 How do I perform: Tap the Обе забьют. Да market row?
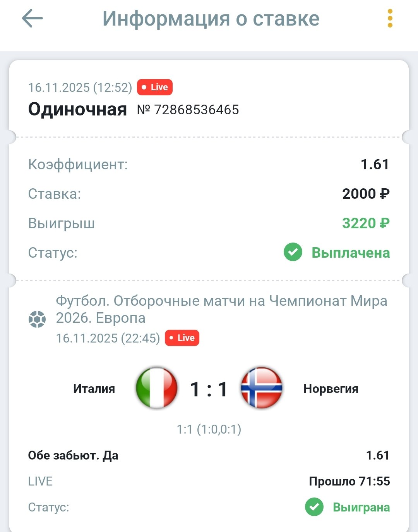click(73, 455)
